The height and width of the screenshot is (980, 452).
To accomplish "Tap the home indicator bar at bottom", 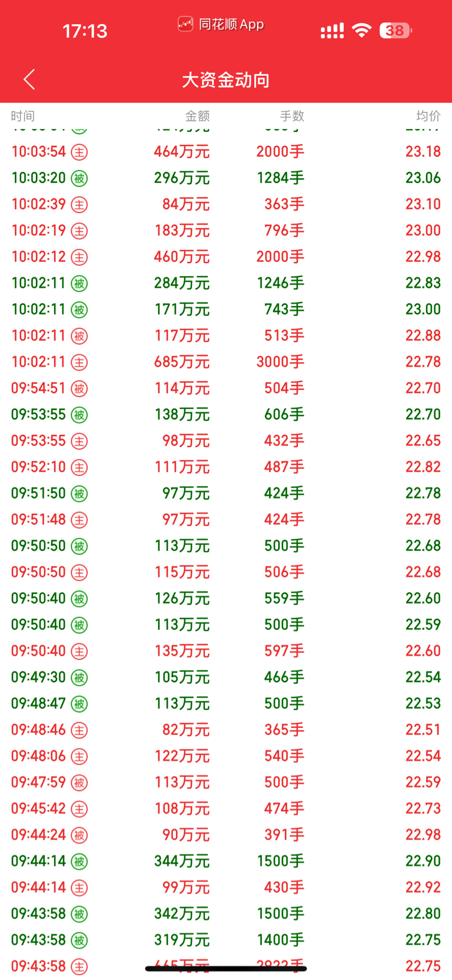I will pos(226,968).
